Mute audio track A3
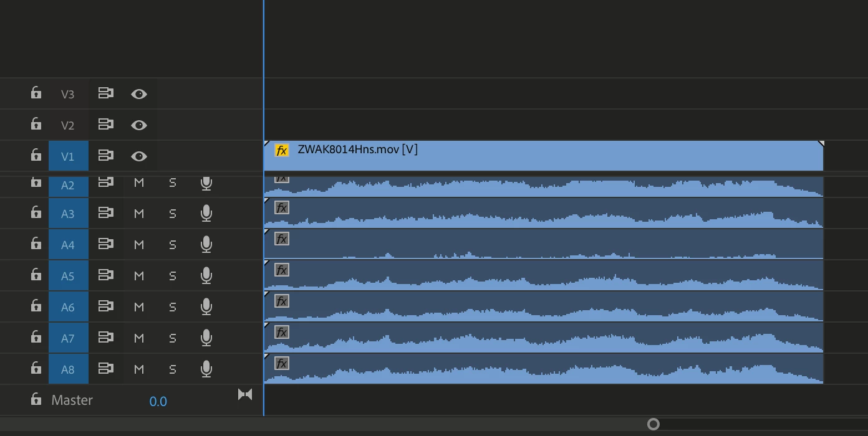This screenshot has height=436, width=868. (x=139, y=214)
